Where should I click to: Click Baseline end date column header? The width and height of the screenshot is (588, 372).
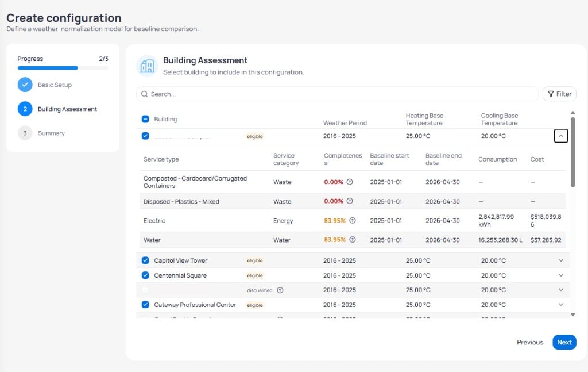(444, 159)
